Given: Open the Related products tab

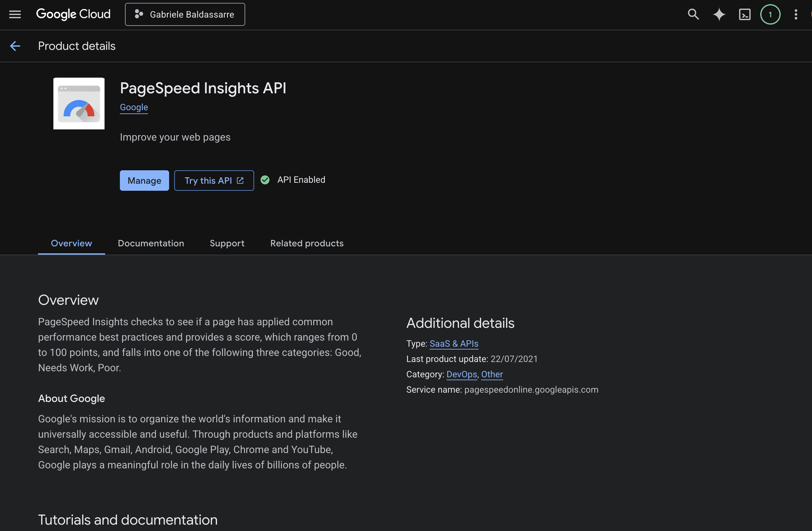Looking at the screenshot, I should pos(307,243).
